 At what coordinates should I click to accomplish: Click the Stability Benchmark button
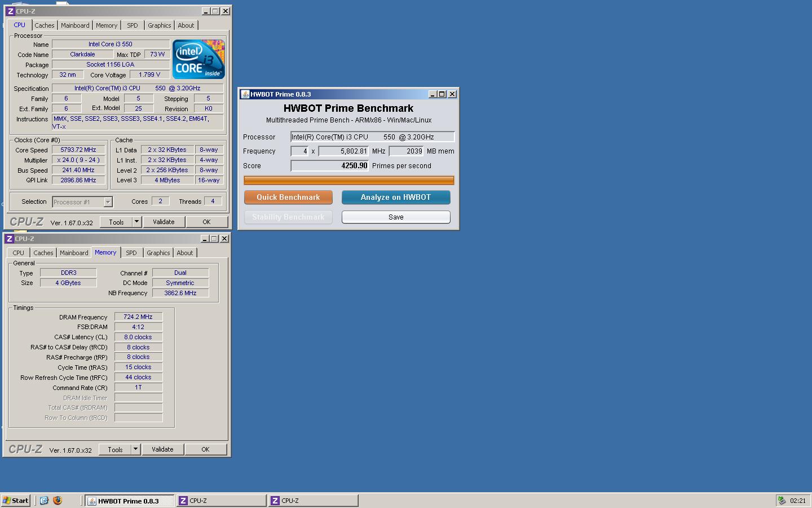288,217
